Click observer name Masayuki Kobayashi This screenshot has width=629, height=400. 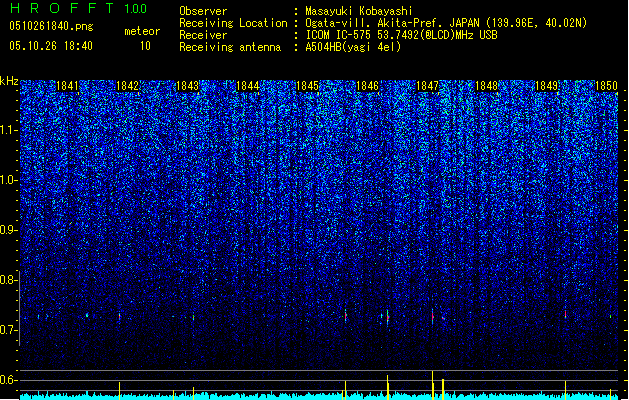pos(359,11)
